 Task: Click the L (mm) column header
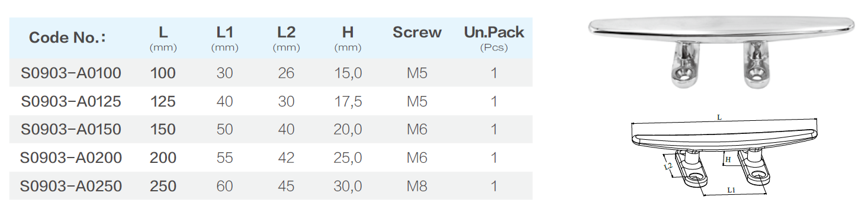click(163, 38)
